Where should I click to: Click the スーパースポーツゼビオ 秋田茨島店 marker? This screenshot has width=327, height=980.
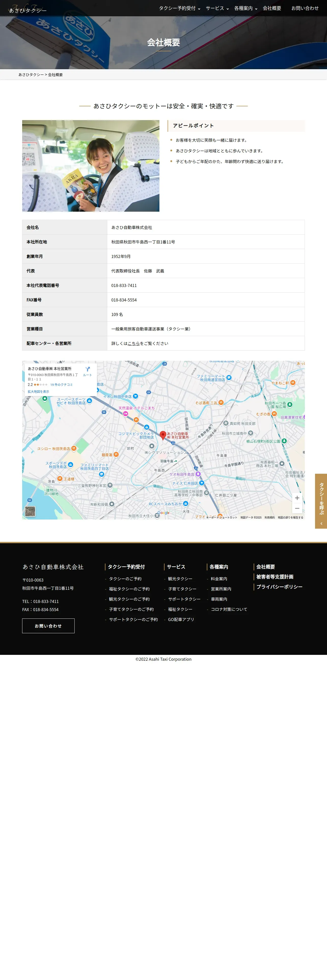pos(89,401)
